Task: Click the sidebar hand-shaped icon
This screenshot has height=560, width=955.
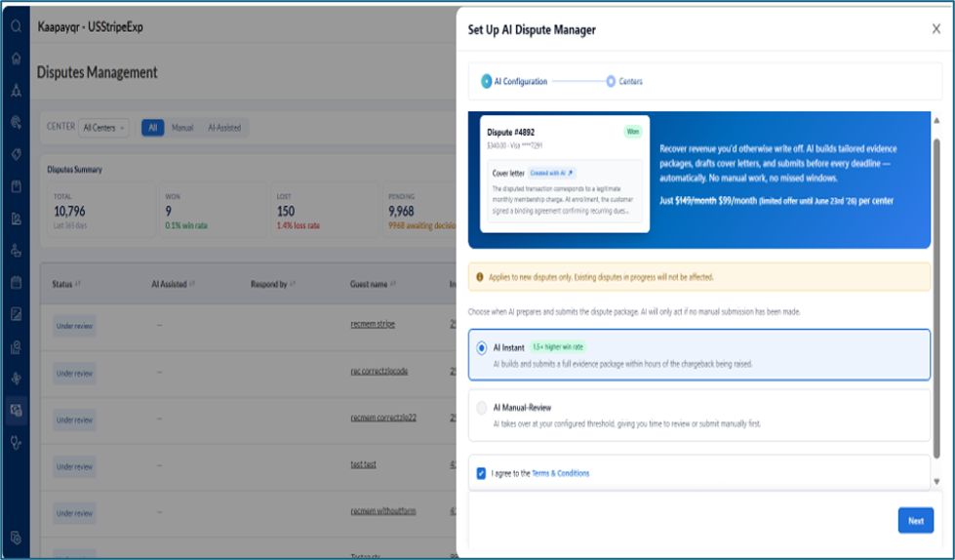Action: tap(16, 251)
